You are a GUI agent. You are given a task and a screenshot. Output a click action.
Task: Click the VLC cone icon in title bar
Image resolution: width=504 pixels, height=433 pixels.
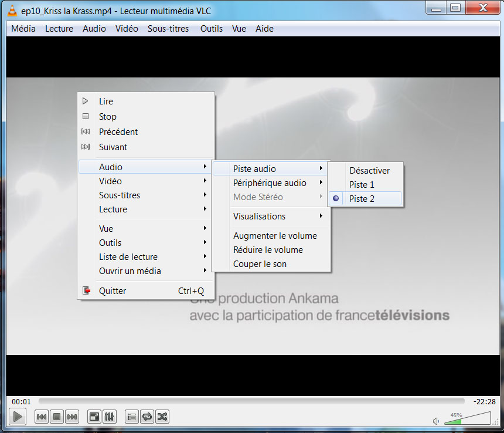tap(12, 11)
